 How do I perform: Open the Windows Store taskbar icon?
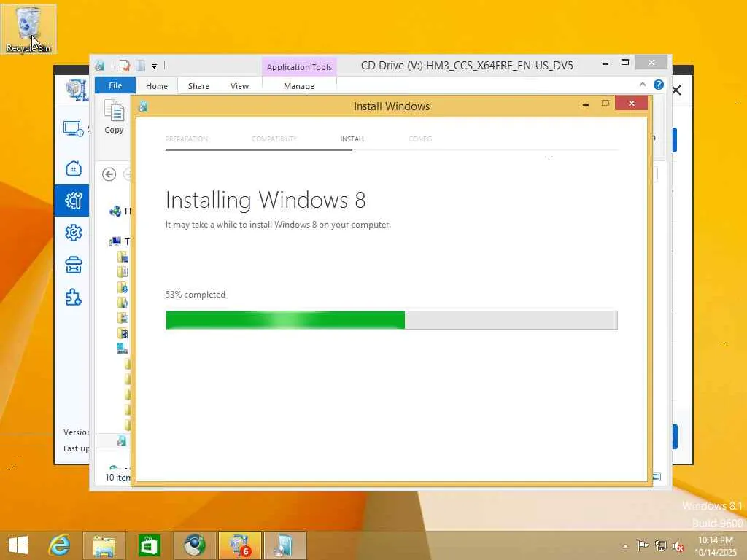149,545
